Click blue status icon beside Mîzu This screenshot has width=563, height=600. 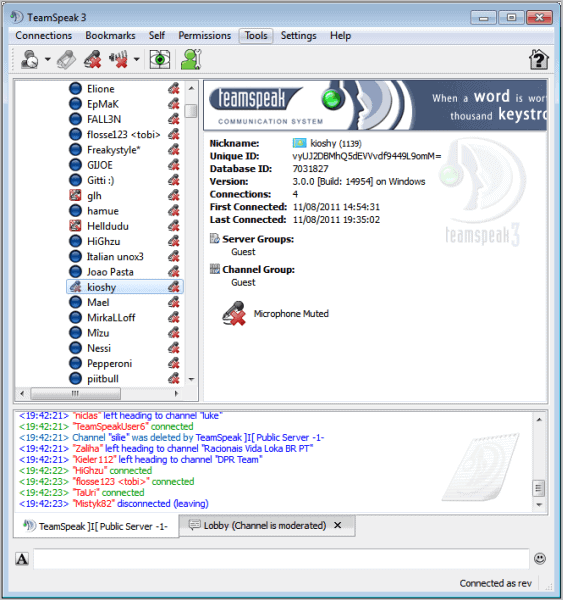[x=75, y=333]
